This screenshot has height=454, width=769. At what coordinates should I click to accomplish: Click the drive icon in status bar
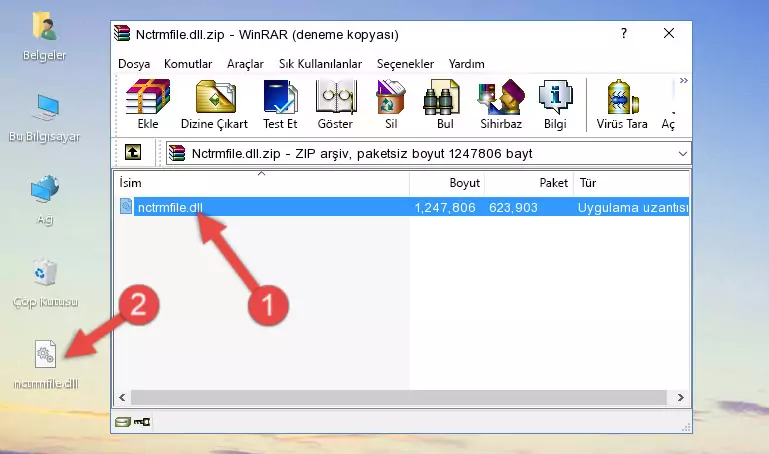[123, 422]
